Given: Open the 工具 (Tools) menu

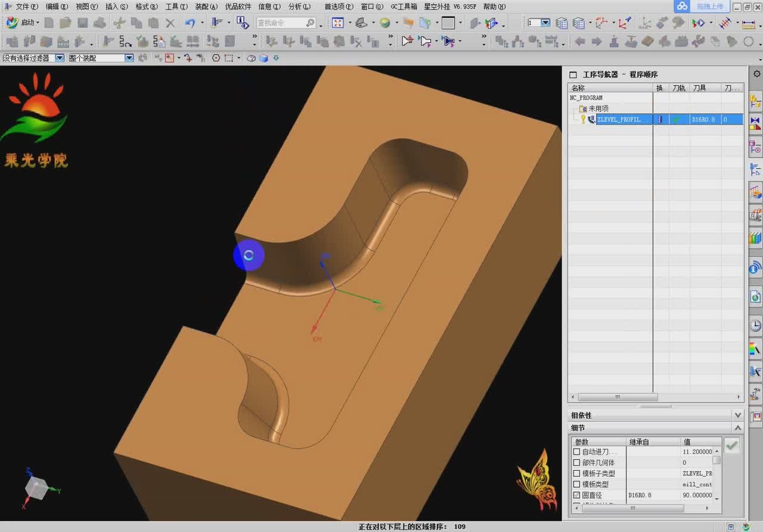Looking at the screenshot, I should [176, 7].
